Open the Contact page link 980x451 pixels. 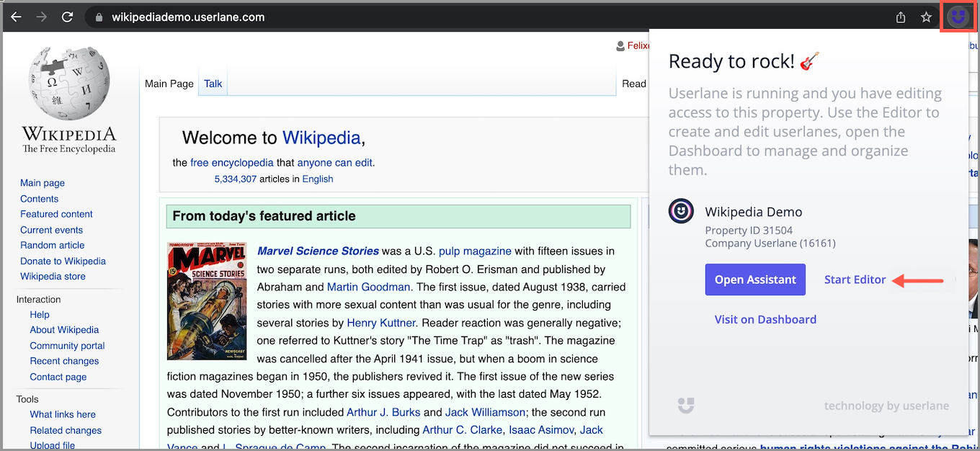58,377
